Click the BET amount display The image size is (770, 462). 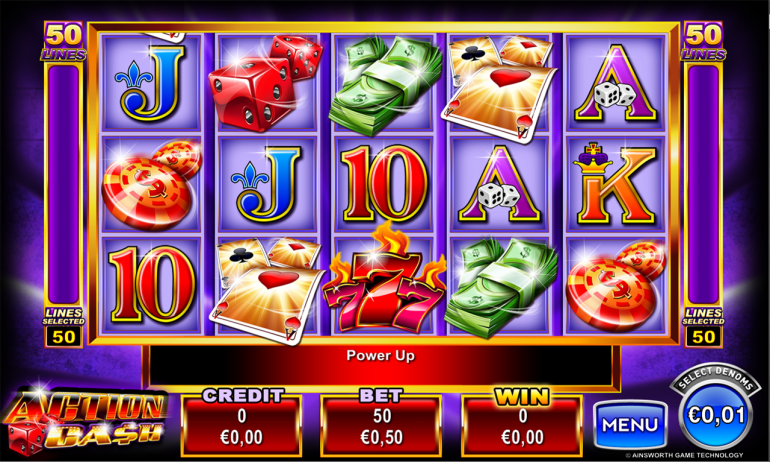(x=382, y=425)
